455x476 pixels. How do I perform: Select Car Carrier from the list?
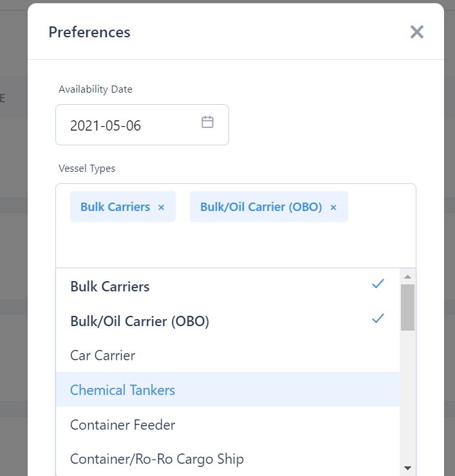[102, 355]
